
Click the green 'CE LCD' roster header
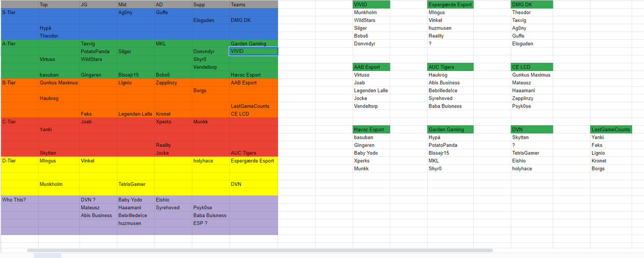point(533,67)
